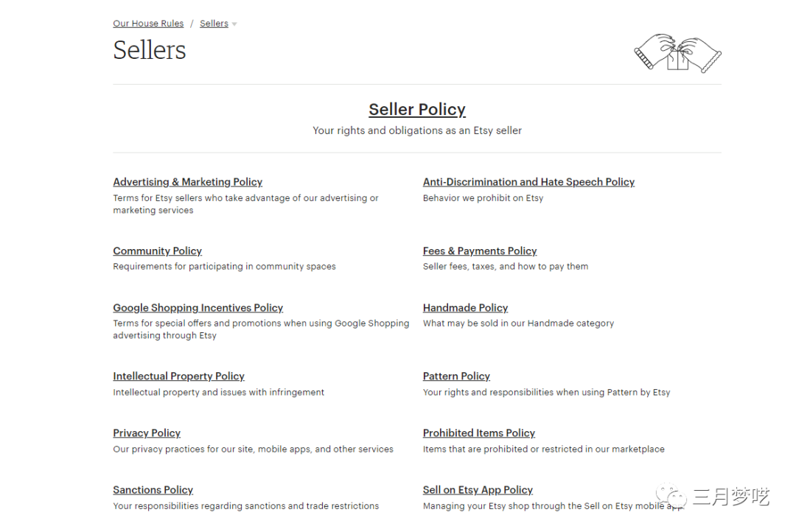Expand the Sellers breadcrumb dropdown arrow

[234, 24]
